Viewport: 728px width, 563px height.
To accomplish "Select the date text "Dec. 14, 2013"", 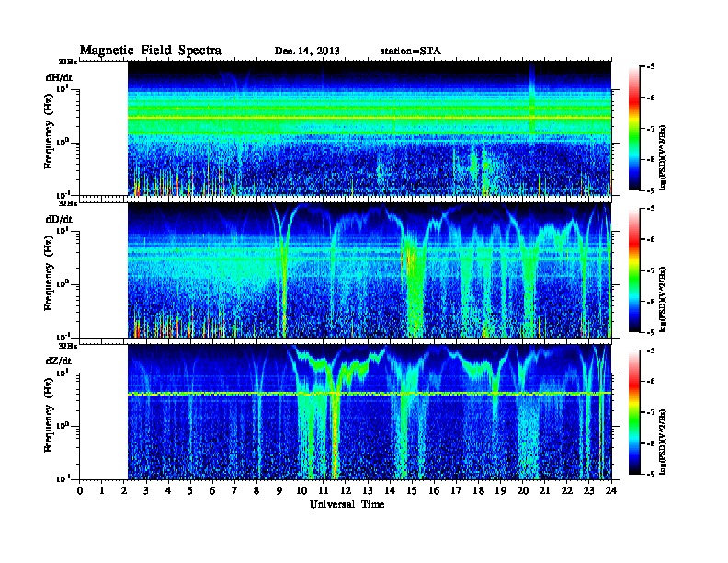I will 307,51.
